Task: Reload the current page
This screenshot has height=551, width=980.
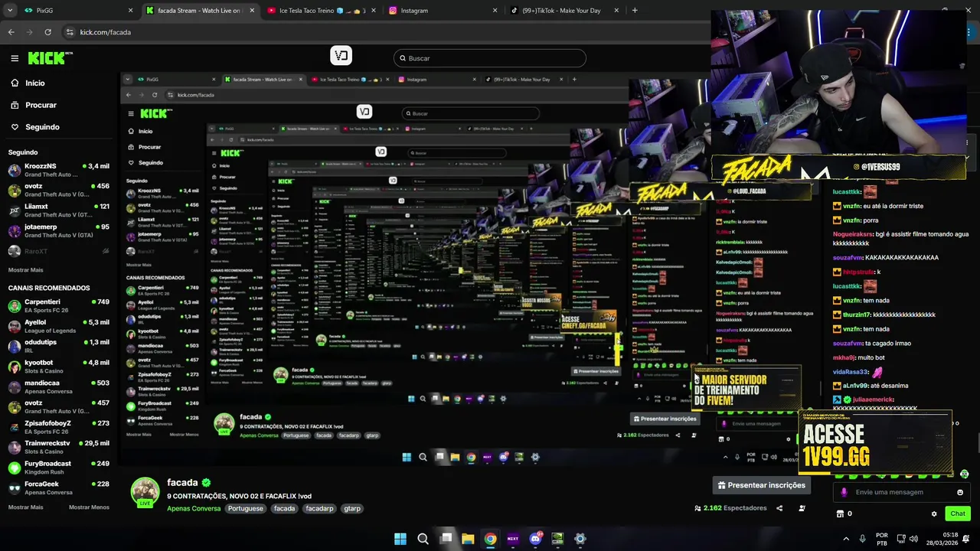Action: pos(47,32)
